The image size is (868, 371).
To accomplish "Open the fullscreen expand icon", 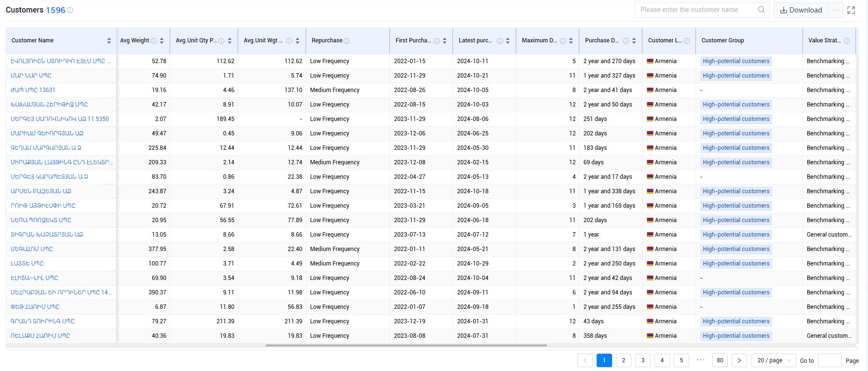I will click(x=851, y=10).
